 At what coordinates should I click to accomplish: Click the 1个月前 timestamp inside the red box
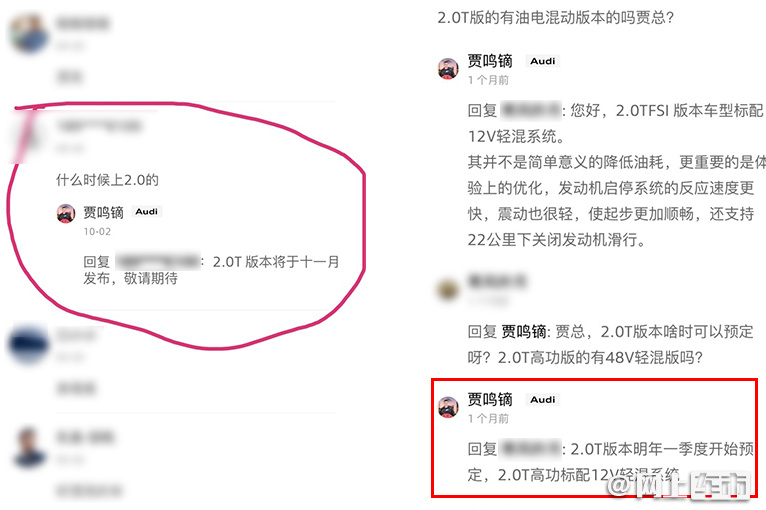(488, 419)
